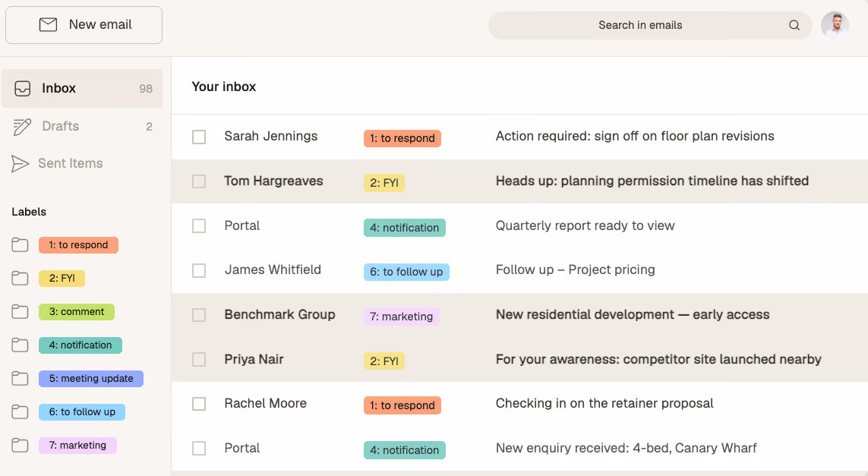
Task: Click envelope icon in New email button
Action: click(48, 24)
